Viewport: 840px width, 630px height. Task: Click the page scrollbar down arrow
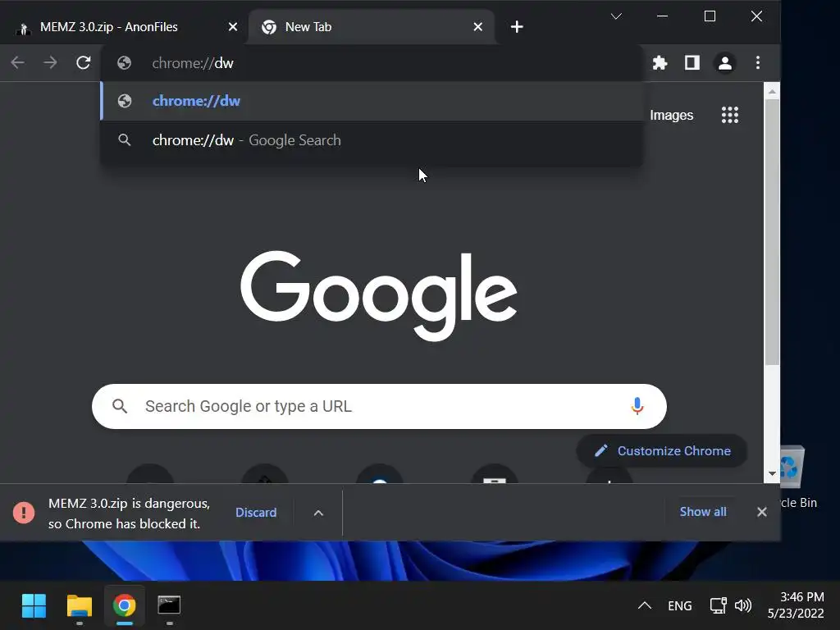pos(772,473)
